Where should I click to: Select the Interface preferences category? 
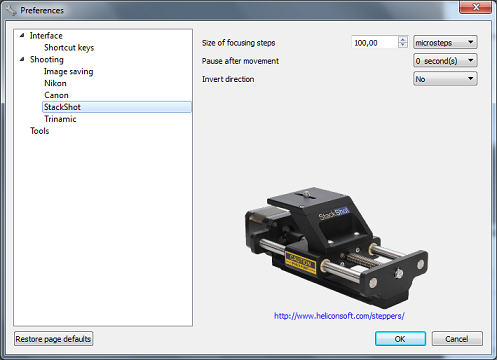[x=46, y=36]
